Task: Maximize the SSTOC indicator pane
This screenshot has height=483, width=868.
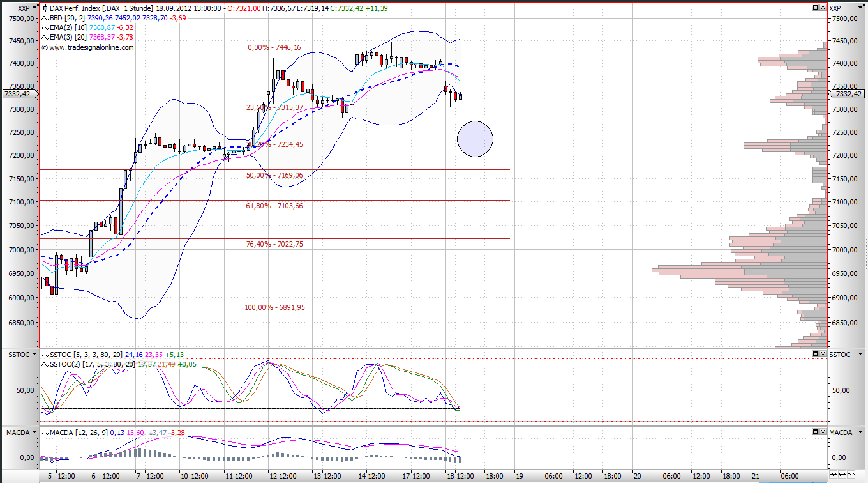Action: coord(815,354)
